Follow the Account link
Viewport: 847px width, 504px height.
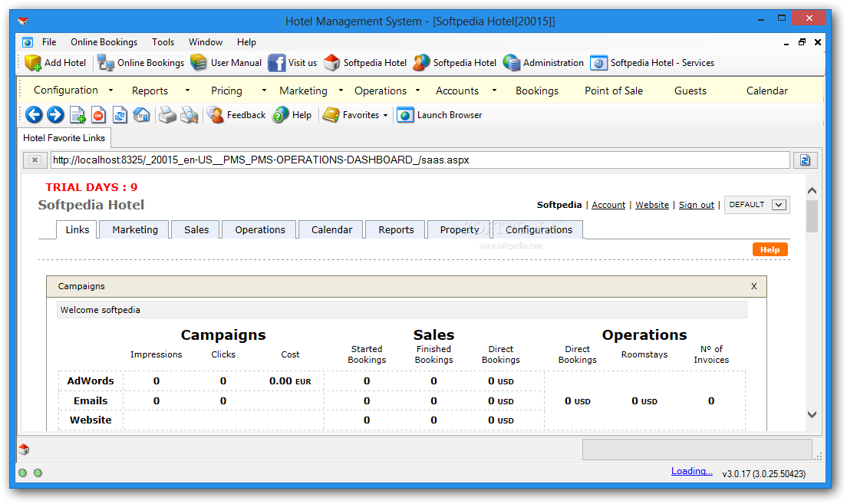coord(608,205)
